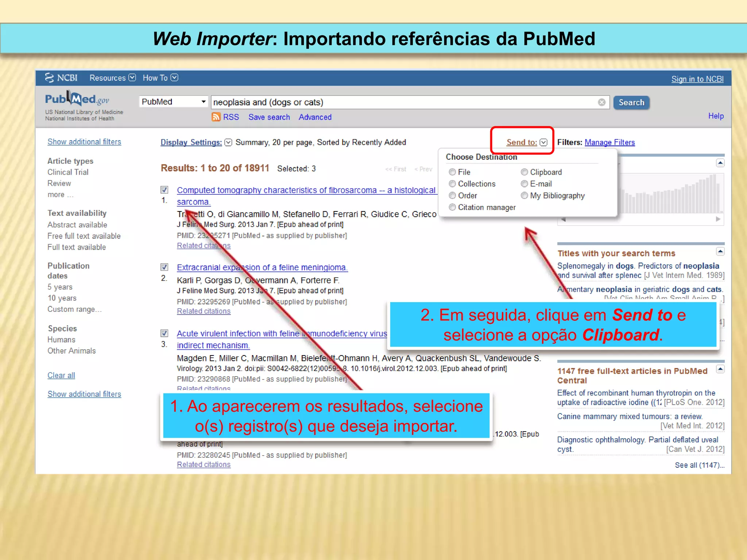Advance chart with right arrow
This screenshot has width=747, height=560.
(x=718, y=219)
